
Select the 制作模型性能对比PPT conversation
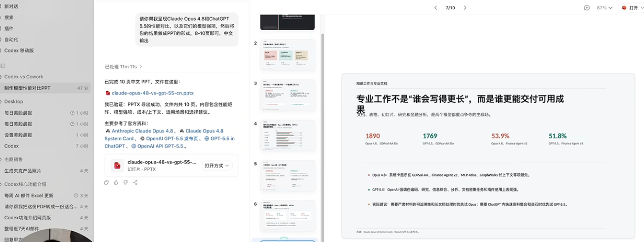click(47, 88)
